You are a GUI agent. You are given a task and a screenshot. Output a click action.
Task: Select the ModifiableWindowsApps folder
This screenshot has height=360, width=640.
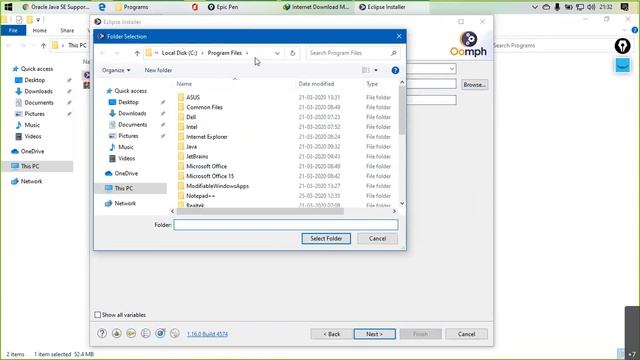click(x=217, y=186)
